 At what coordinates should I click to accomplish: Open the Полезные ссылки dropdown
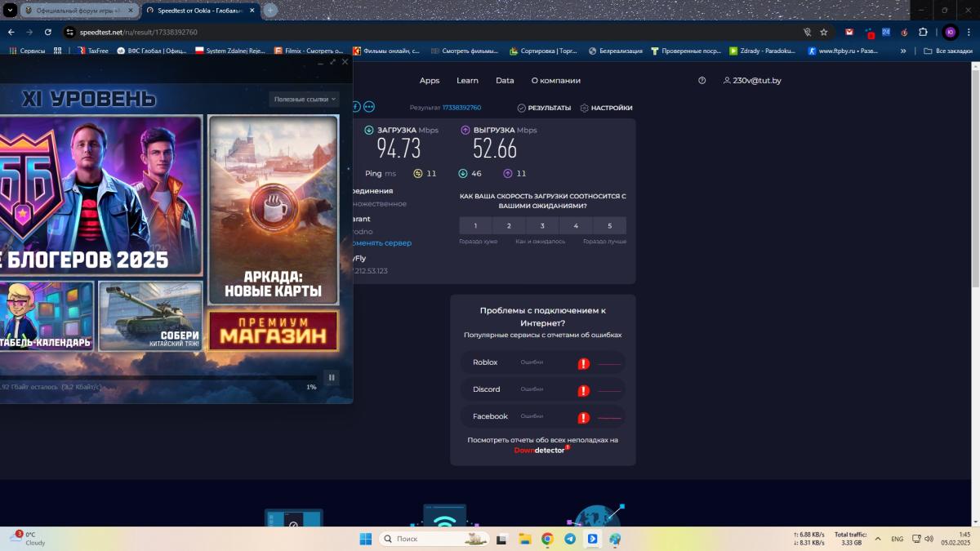coord(305,99)
